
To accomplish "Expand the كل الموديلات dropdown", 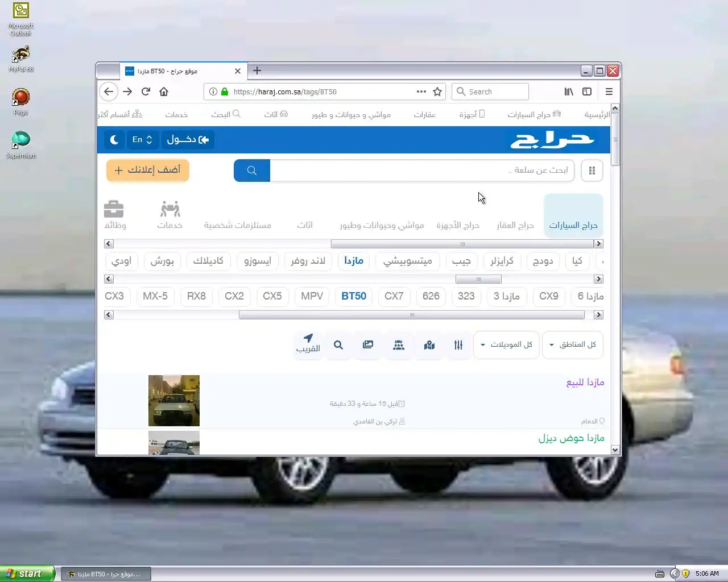I will click(x=506, y=344).
